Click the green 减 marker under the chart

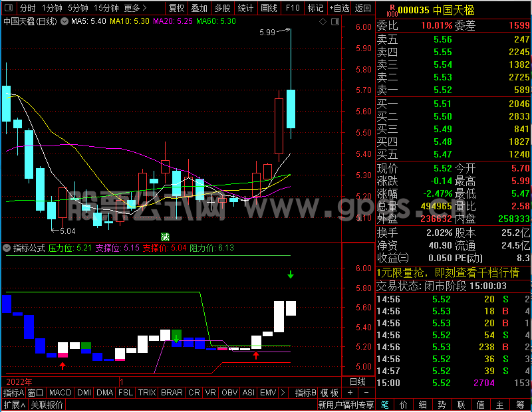tap(165, 237)
